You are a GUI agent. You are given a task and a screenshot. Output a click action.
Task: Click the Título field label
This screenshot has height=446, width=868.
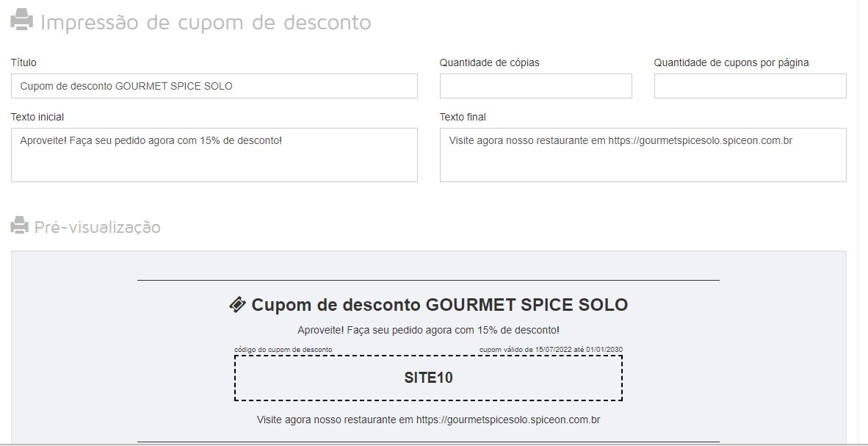(23, 62)
